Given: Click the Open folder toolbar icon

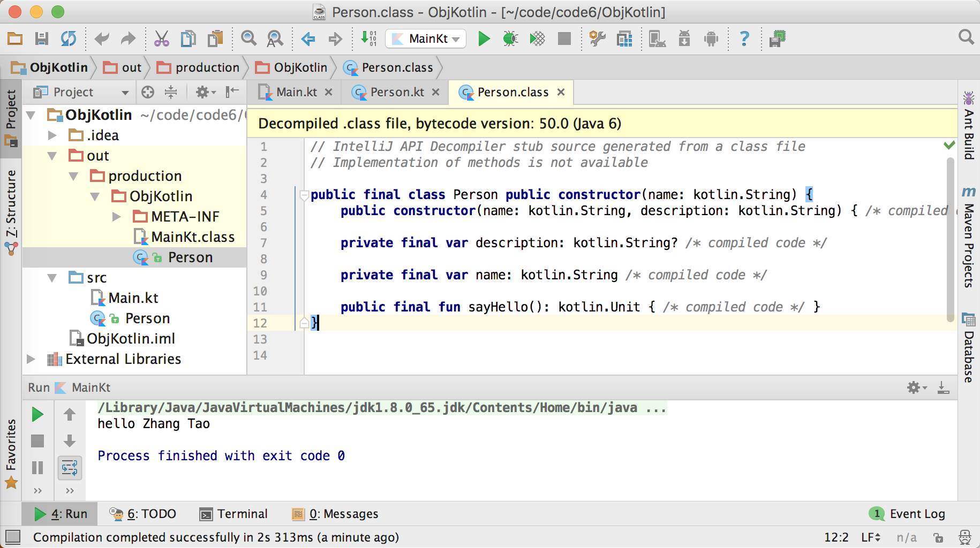Looking at the screenshot, I should (15, 39).
